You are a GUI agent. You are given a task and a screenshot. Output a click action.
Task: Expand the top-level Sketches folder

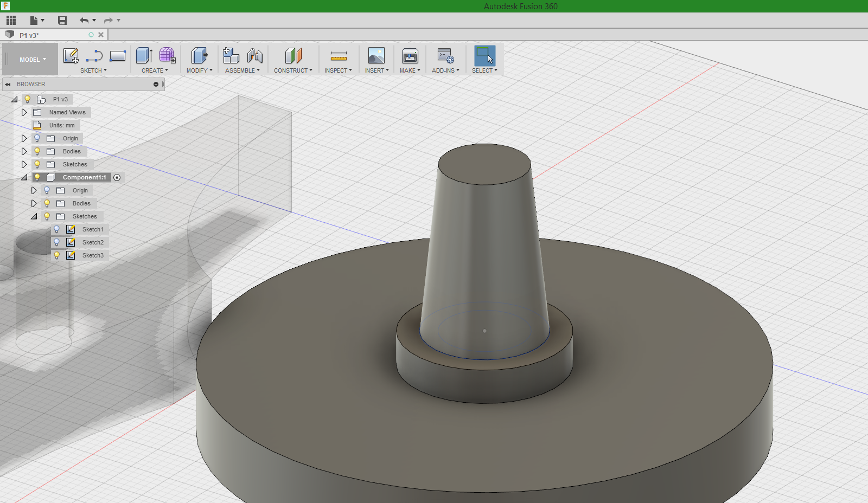tap(24, 164)
